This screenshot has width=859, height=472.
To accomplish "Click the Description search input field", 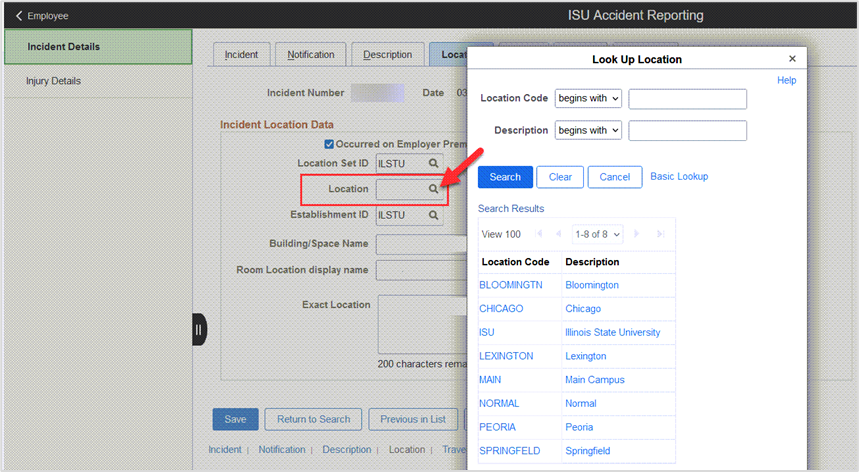I will 688,131.
